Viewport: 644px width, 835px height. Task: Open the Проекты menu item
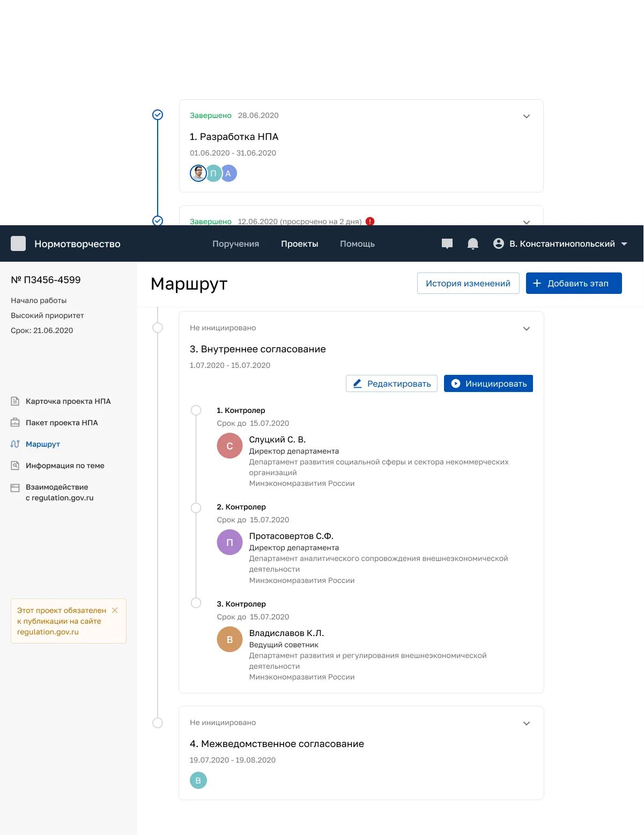[x=300, y=243]
